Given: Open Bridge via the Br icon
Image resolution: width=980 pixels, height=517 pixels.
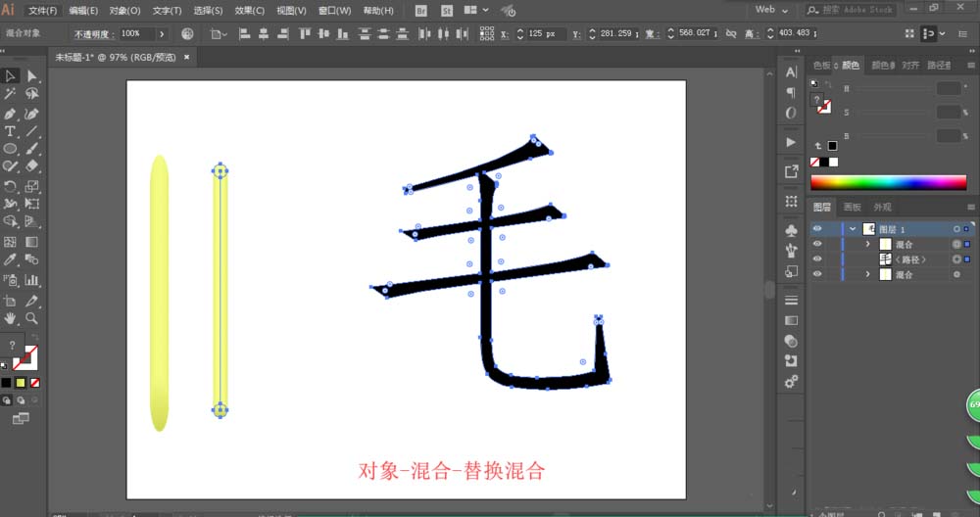Looking at the screenshot, I should click(x=421, y=11).
